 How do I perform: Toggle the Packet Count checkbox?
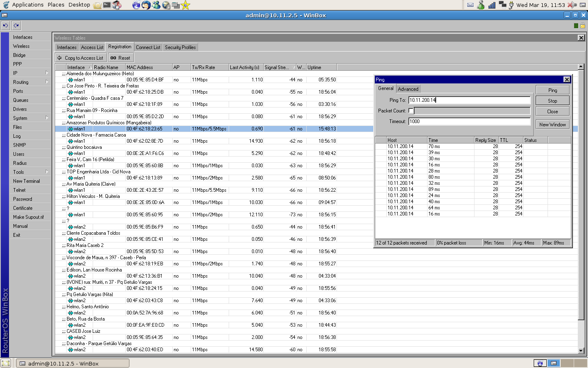pyautogui.click(x=411, y=111)
